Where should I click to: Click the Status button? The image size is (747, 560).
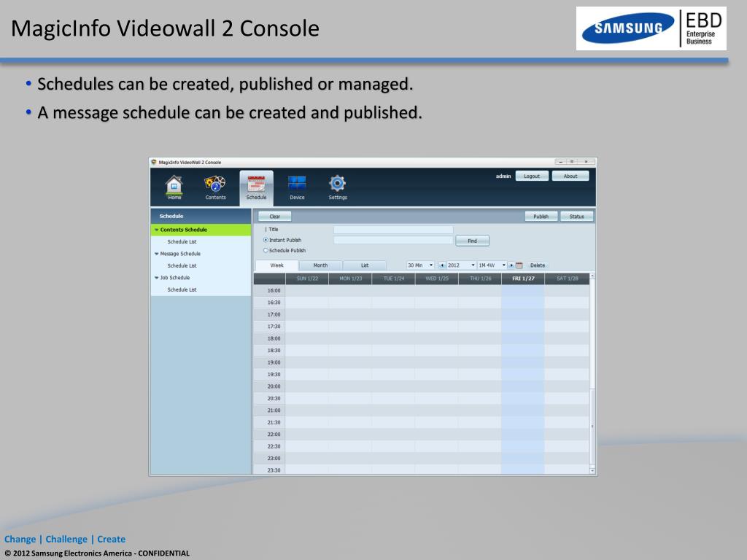pos(576,216)
